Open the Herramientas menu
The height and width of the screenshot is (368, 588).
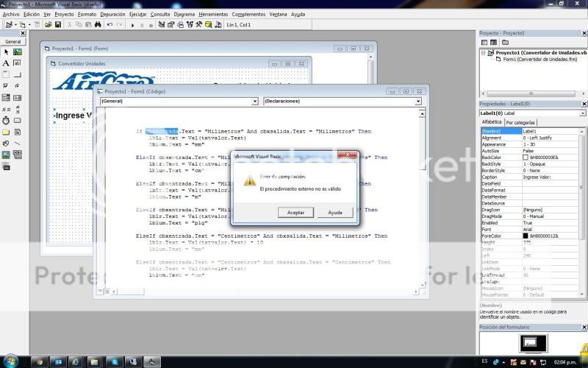tap(213, 14)
